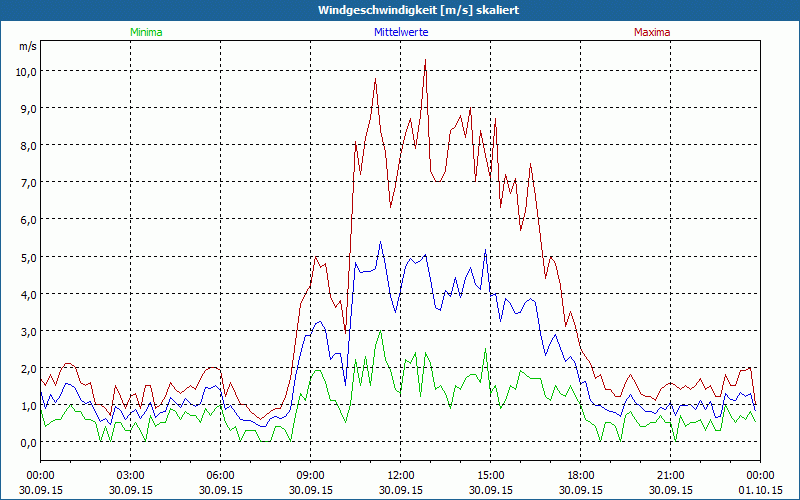The image size is (800, 500).
Task: Select the 06:00 time axis label
Action: (221, 475)
